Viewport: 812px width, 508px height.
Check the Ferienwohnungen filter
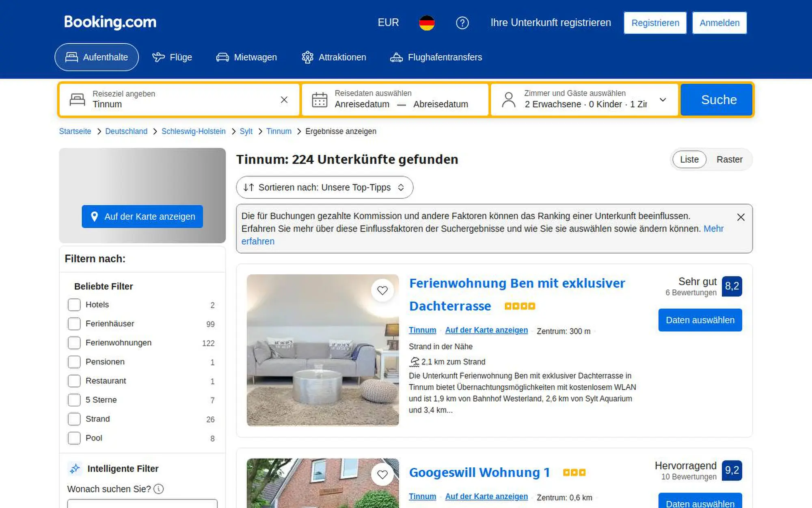tap(74, 343)
